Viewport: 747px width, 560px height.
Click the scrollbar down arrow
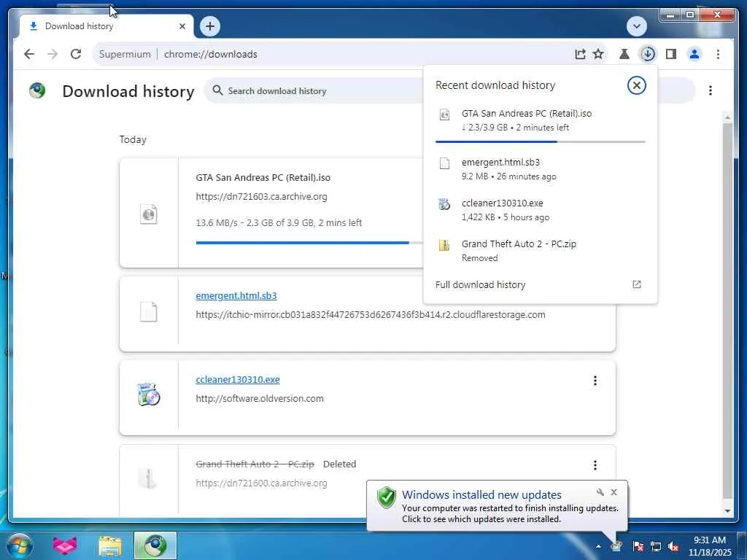pyautogui.click(x=727, y=510)
